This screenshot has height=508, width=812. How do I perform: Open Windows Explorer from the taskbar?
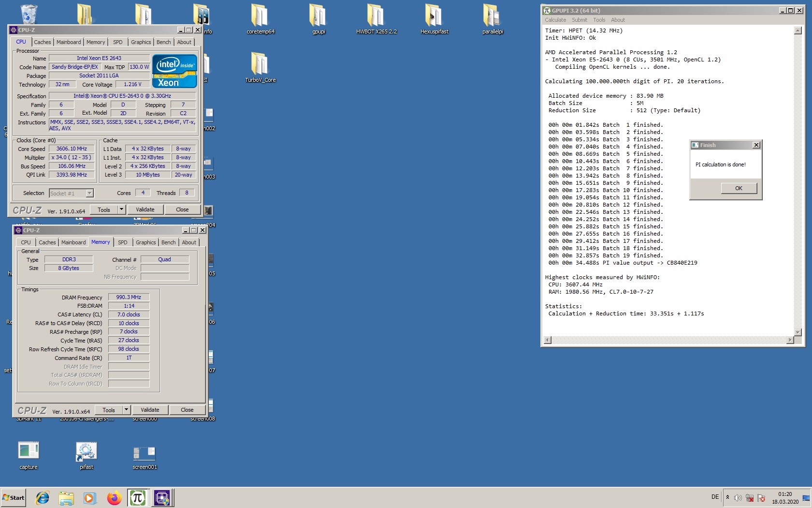coord(66,498)
